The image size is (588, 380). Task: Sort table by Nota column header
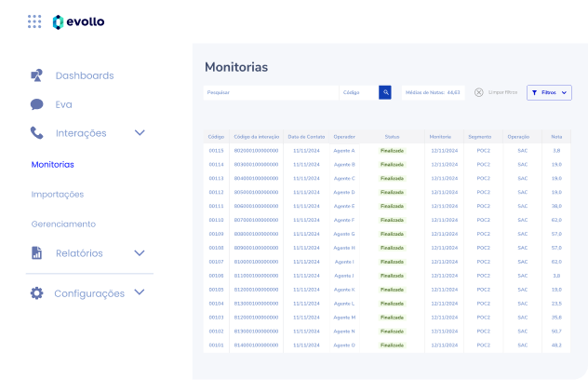click(x=556, y=136)
